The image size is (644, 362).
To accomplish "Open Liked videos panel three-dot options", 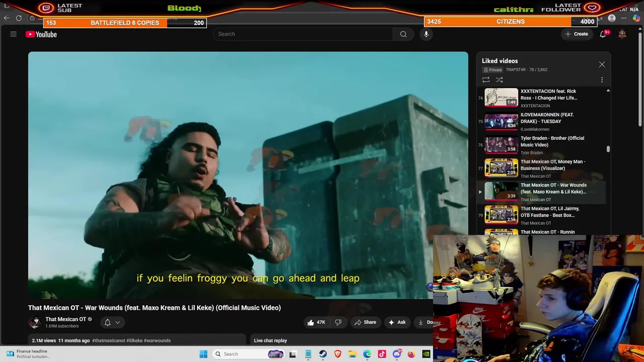I will [x=602, y=80].
